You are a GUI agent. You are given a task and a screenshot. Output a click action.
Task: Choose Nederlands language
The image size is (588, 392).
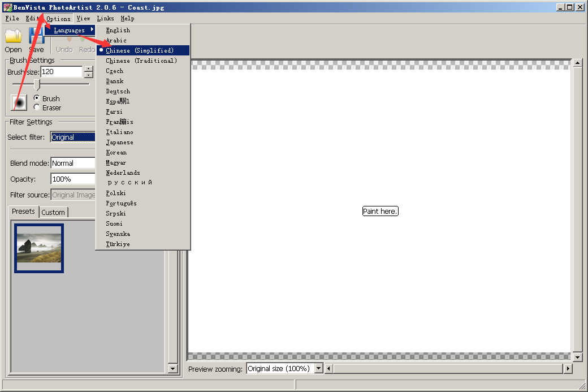[x=143, y=173]
